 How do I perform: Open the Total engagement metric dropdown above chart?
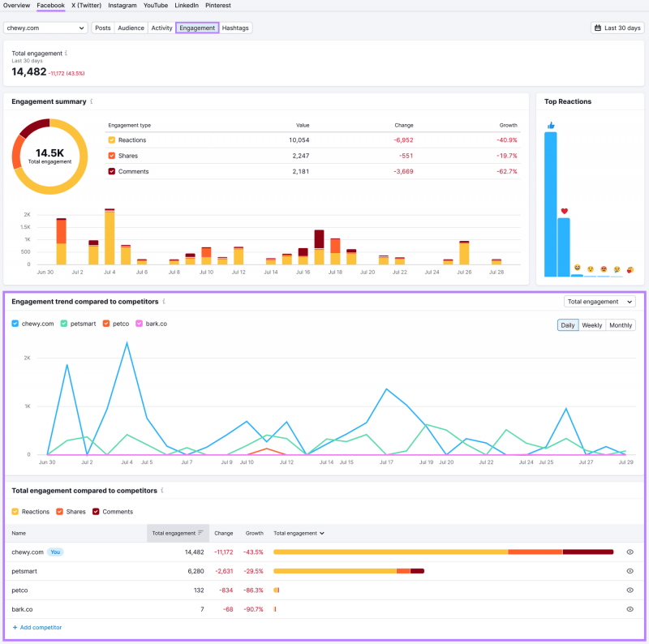[600, 302]
